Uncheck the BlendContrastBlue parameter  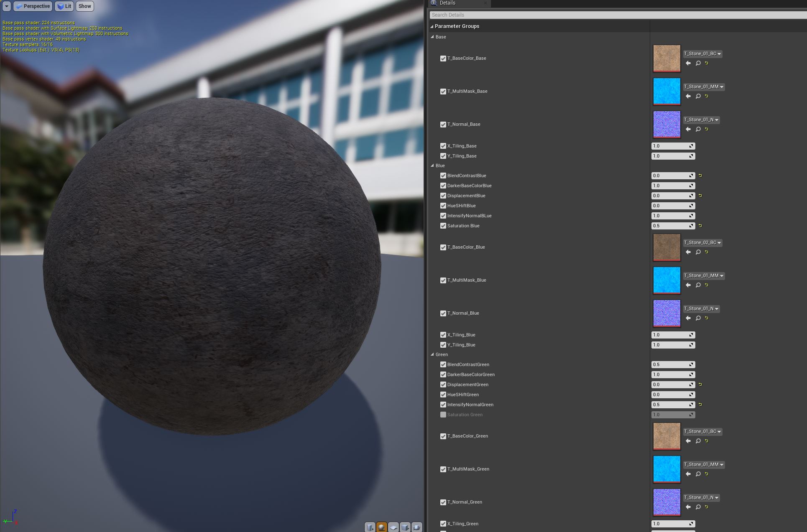click(443, 176)
